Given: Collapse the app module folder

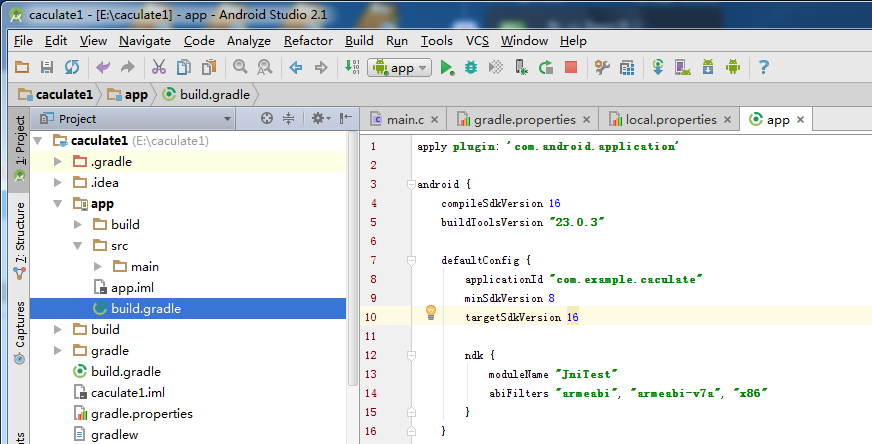Looking at the screenshot, I should (58, 204).
